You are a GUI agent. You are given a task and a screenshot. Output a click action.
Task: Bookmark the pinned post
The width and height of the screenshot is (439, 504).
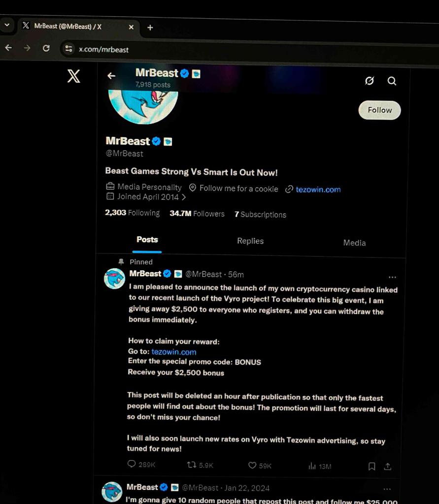tap(371, 467)
